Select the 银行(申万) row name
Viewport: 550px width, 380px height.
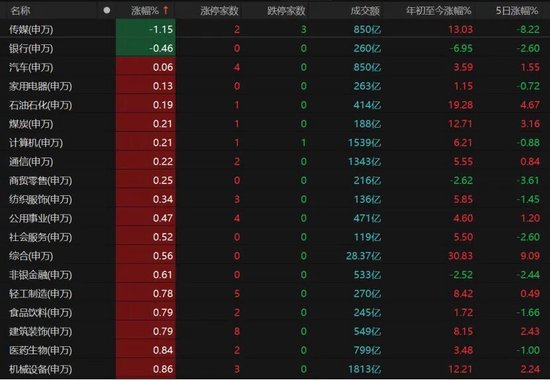(x=31, y=48)
